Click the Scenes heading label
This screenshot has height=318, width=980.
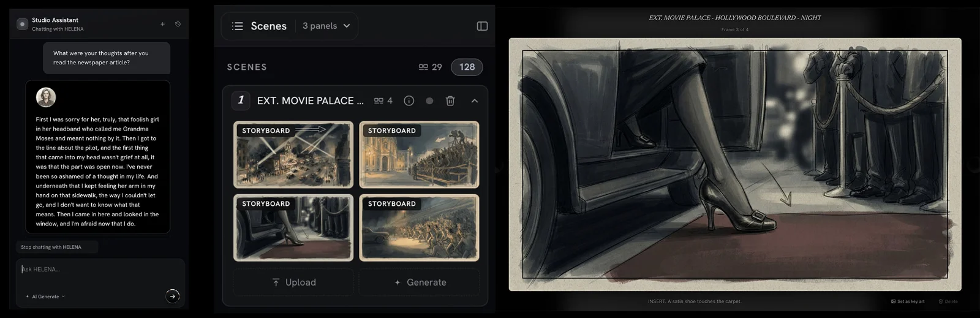(x=268, y=26)
